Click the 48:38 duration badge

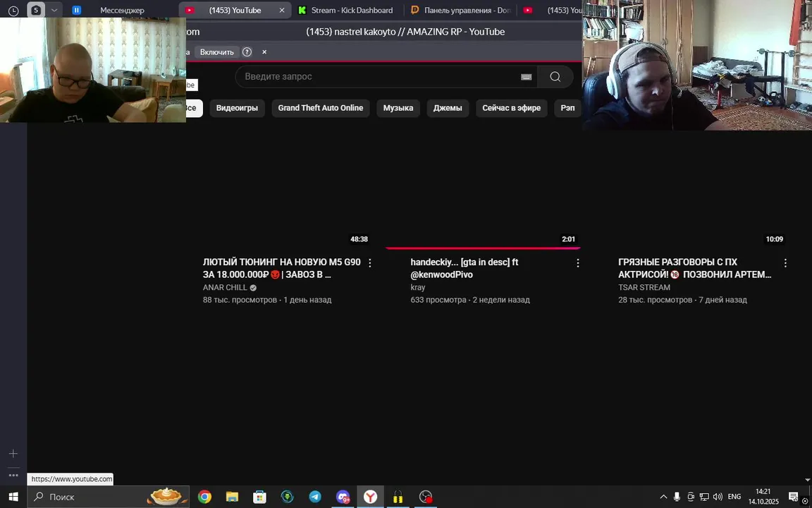coord(359,239)
